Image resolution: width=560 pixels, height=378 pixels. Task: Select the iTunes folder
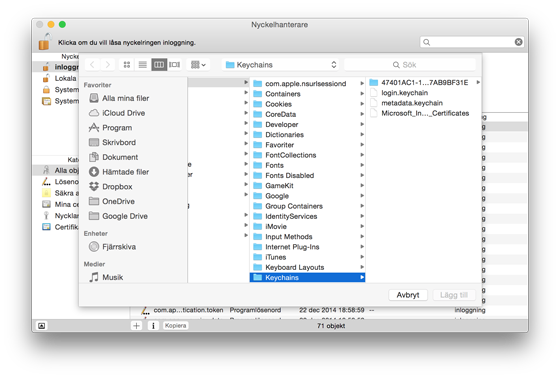[x=308, y=257]
